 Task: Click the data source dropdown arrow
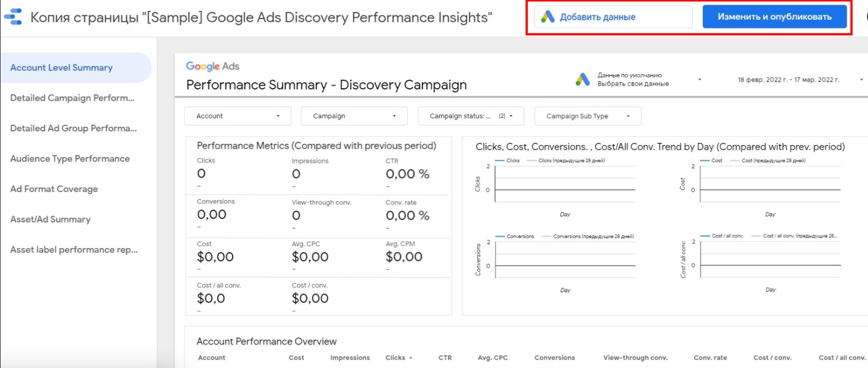point(700,80)
